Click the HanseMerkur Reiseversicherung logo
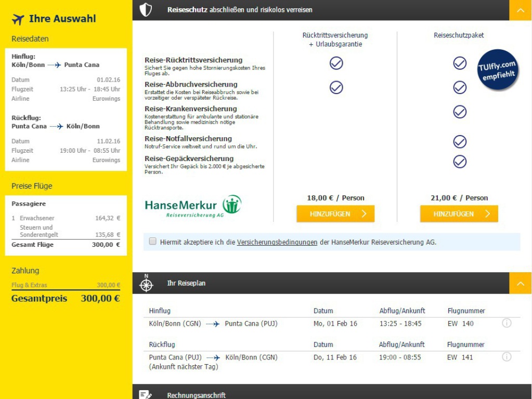Screen dimensions: 532x399 point(193,206)
